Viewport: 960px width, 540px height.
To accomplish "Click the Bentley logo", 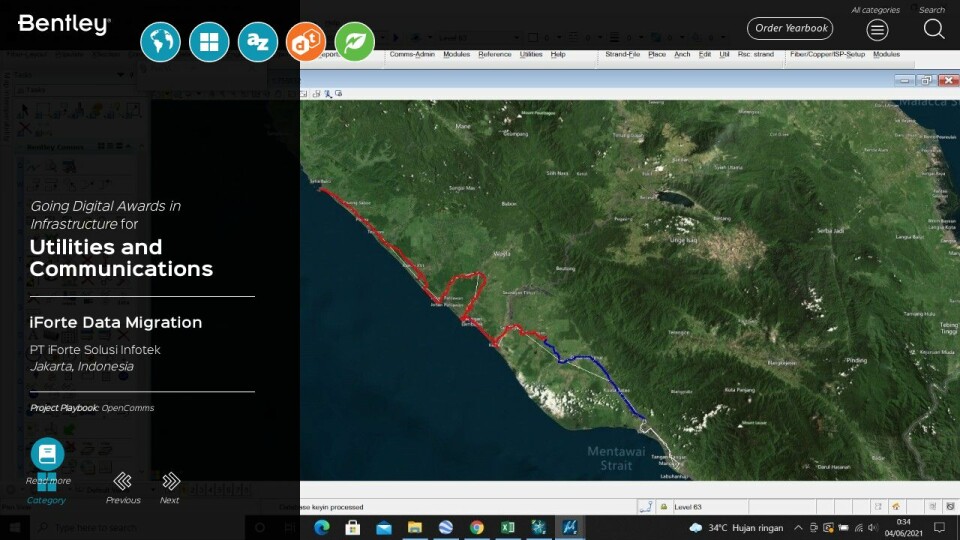I will 64,24.
